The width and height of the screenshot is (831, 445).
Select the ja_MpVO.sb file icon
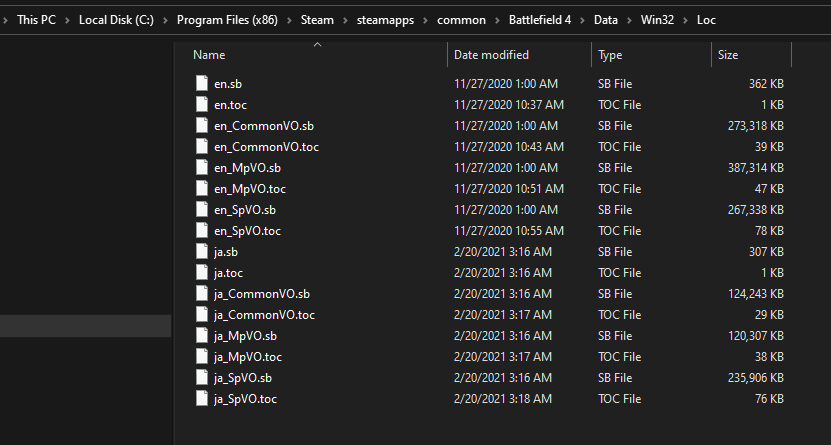pyautogui.click(x=202, y=336)
